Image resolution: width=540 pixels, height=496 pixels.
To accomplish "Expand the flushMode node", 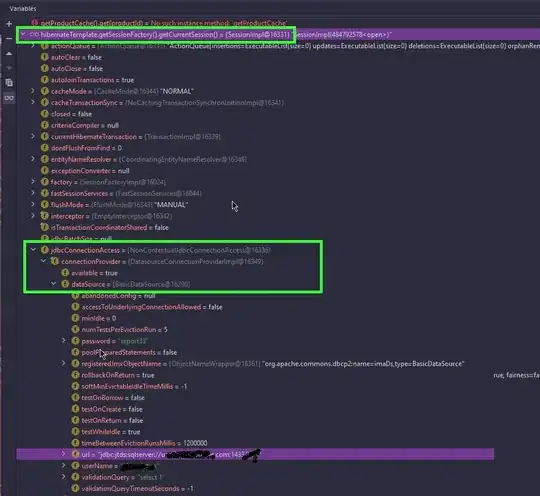I will point(33,204).
